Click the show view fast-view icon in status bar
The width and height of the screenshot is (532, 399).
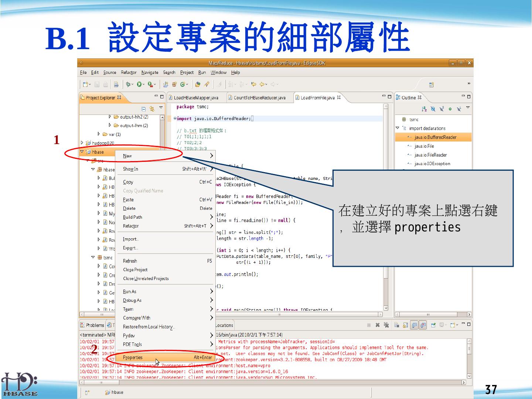click(87, 392)
